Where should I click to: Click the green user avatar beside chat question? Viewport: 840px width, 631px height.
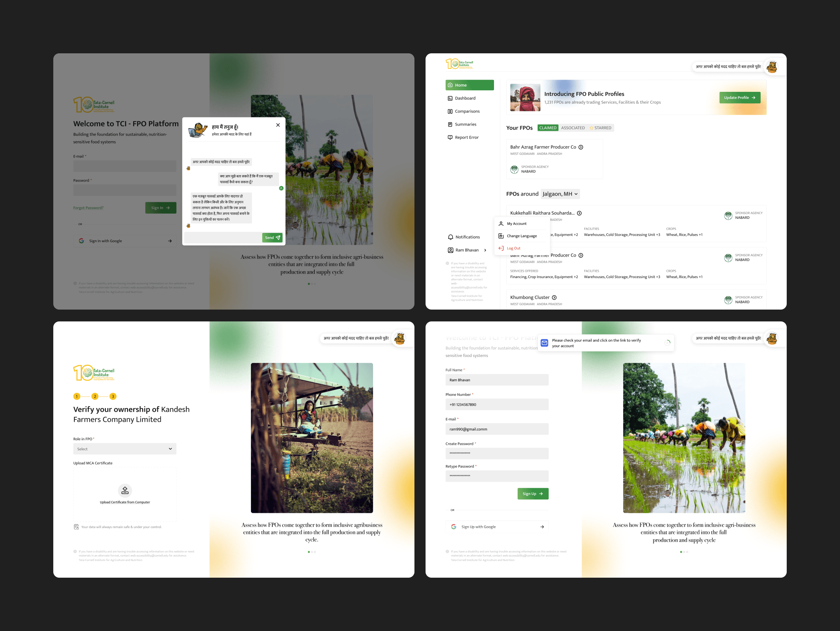point(281,188)
